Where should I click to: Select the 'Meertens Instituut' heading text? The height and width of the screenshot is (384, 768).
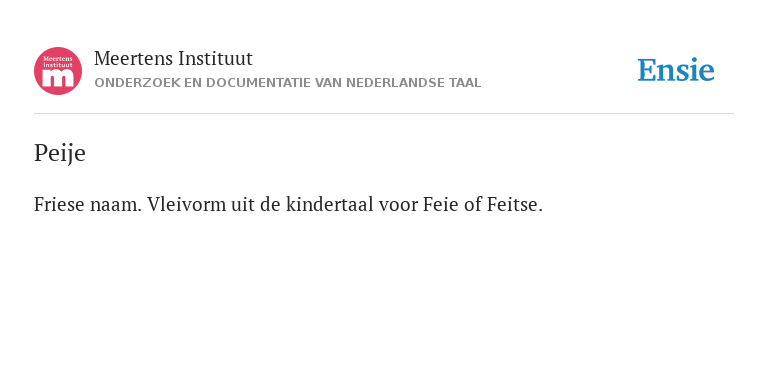coord(173,59)
